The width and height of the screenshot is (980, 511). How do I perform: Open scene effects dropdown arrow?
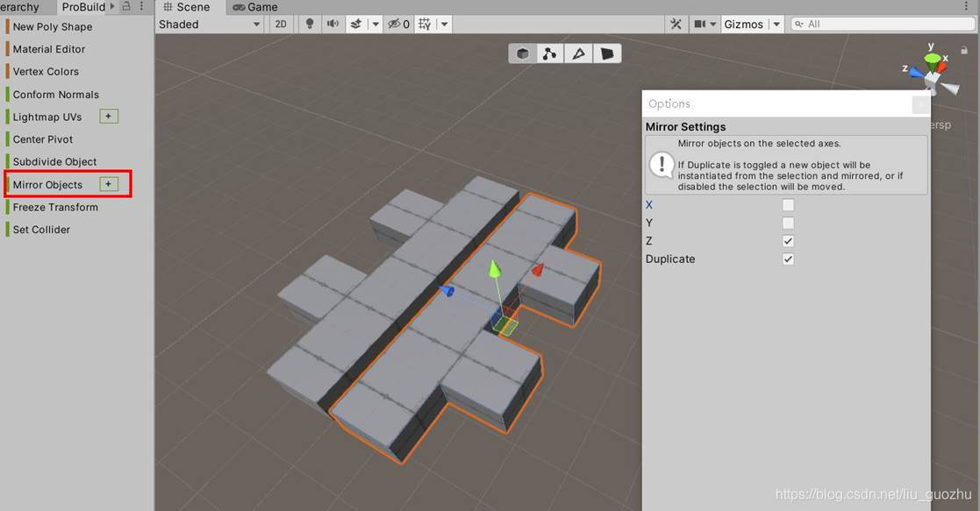click(x=375, y=25)
